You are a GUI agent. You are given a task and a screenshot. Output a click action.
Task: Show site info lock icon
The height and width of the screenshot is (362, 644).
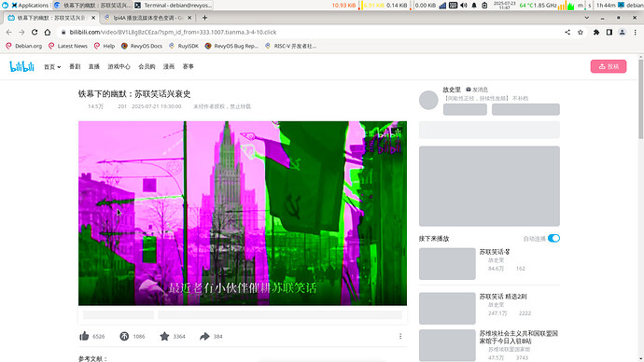(x=63, y=32)
